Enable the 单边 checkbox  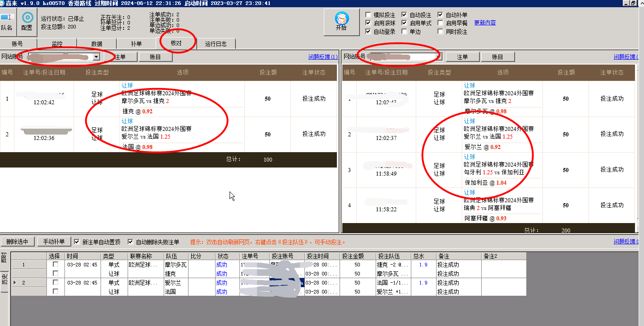pos(405,32)
